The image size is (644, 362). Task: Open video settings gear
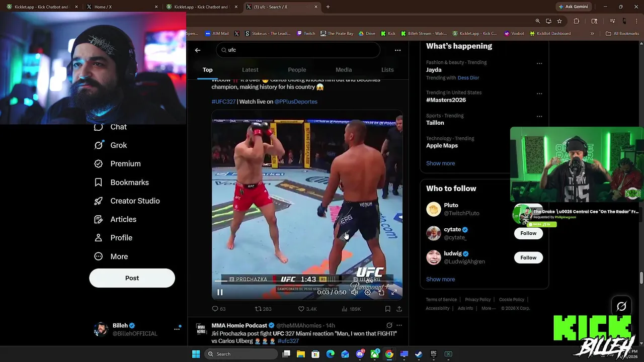coord(368,292)
